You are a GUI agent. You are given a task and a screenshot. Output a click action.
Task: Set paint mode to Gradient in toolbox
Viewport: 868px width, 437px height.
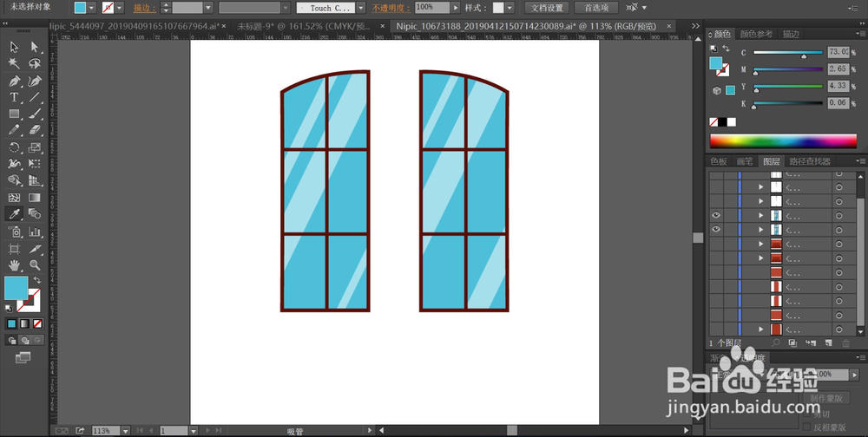tap(25, 324)
